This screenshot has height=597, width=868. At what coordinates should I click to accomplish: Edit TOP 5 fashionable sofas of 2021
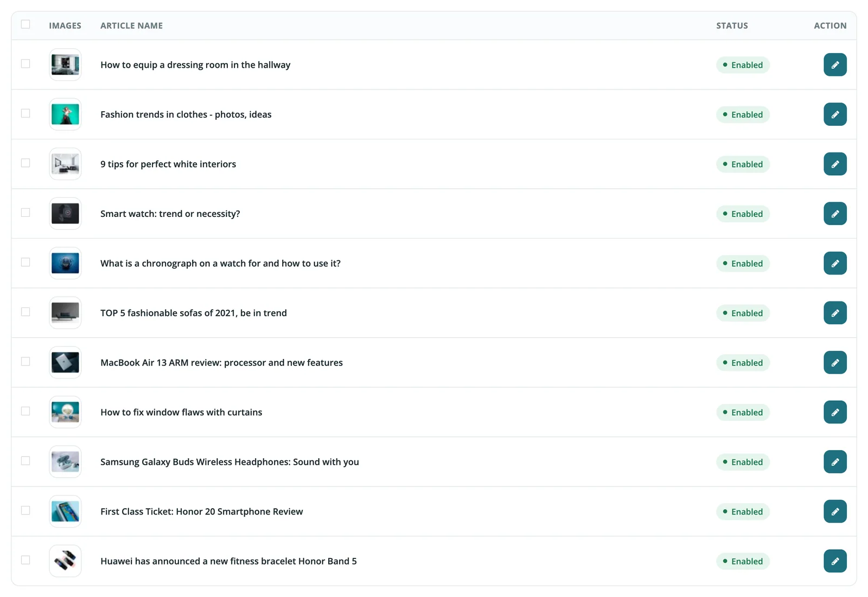(x=835, y=313)
